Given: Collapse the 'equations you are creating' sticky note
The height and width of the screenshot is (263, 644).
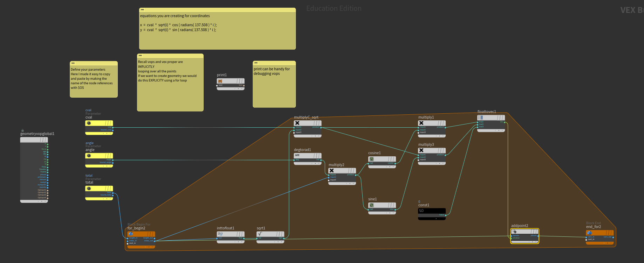Looking at the screenshot, I should (x=142, y=10).
